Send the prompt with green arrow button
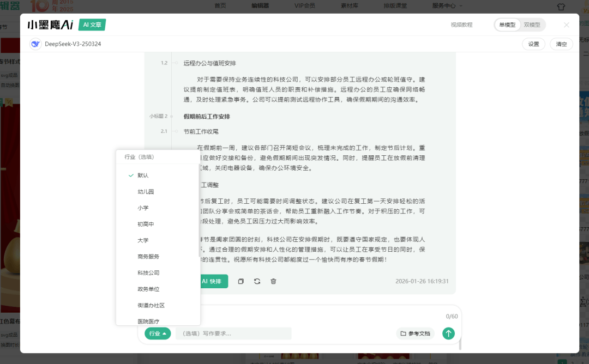 [448, 333]
